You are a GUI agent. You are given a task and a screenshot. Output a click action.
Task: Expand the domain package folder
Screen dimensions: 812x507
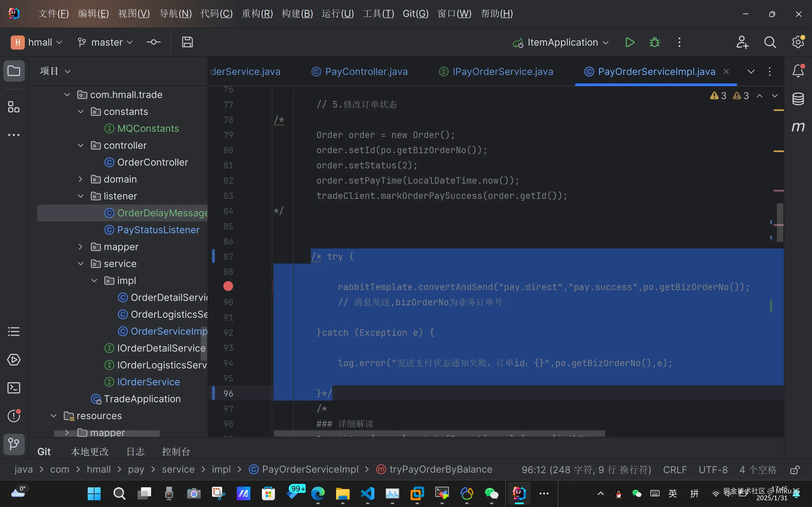pos(81,179)
